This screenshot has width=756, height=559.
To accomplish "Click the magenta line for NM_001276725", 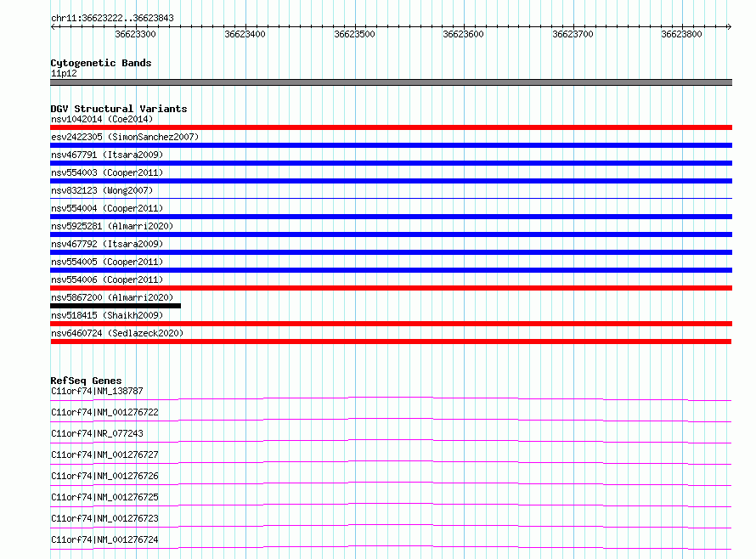I will [x=391, y=505].
